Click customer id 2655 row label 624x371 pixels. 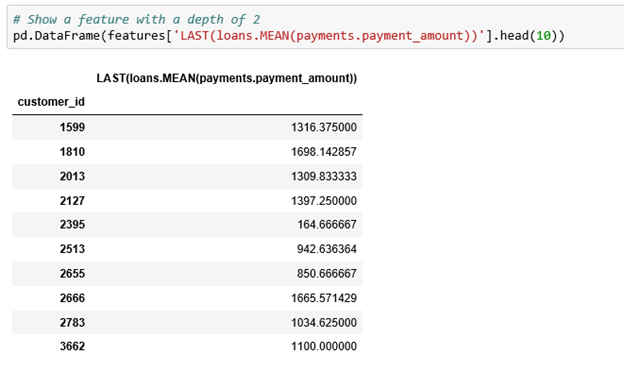point(72,273)
